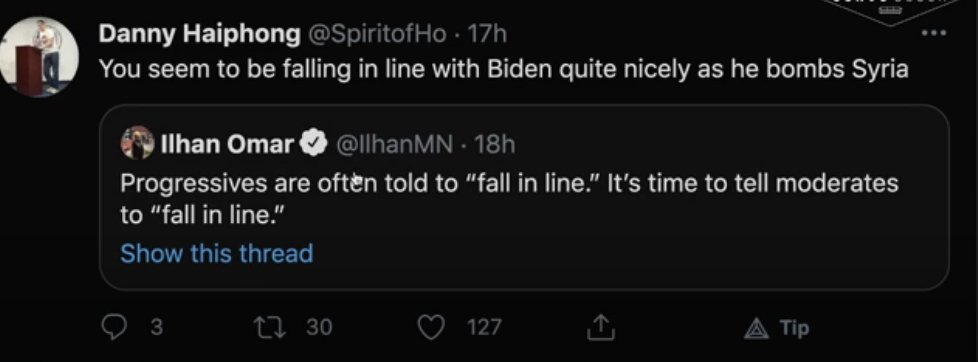Viewport: 978px width, 362px height.
Task: Click the Show this thread link
Action: 216,253
